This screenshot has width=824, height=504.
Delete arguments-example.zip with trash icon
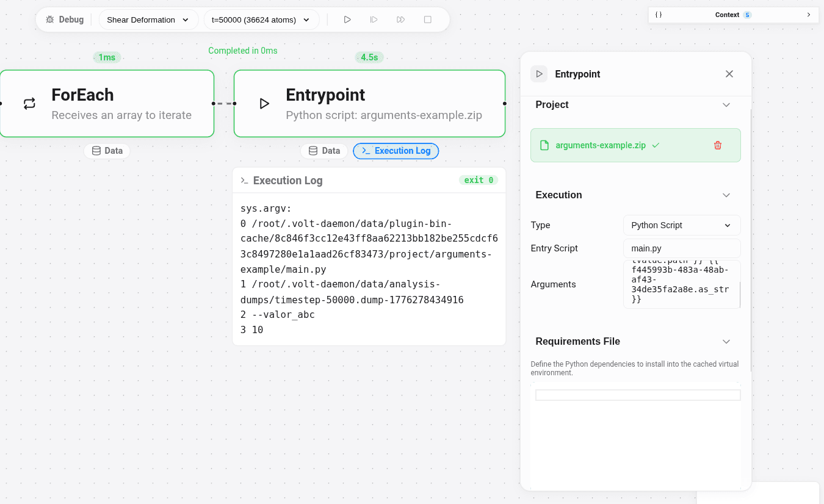point(718,145)
